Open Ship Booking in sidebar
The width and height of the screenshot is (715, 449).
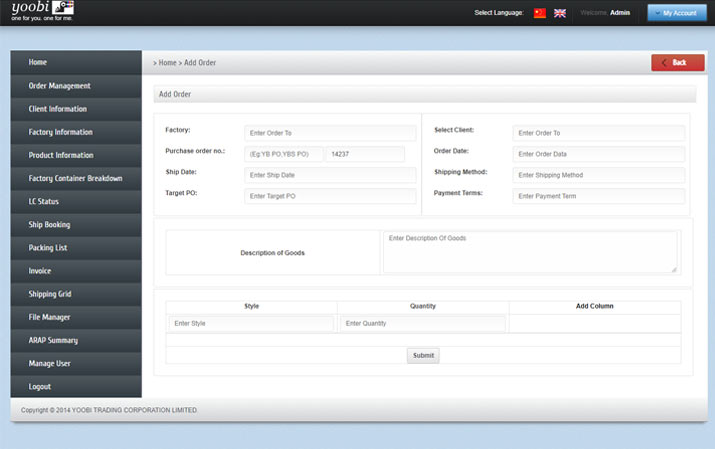pyautogui.click(x=76, y=225)
